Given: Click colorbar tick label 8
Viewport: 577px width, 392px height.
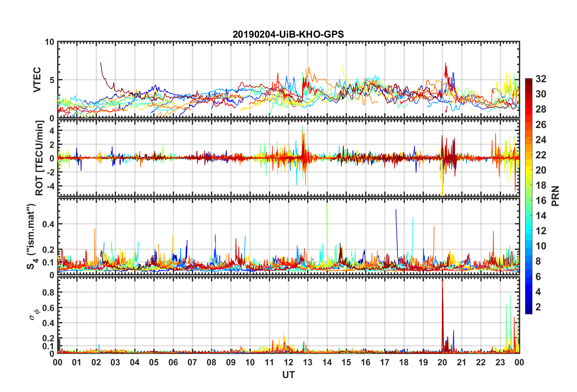Looking at the screenshot, I should tap(538, 261).
